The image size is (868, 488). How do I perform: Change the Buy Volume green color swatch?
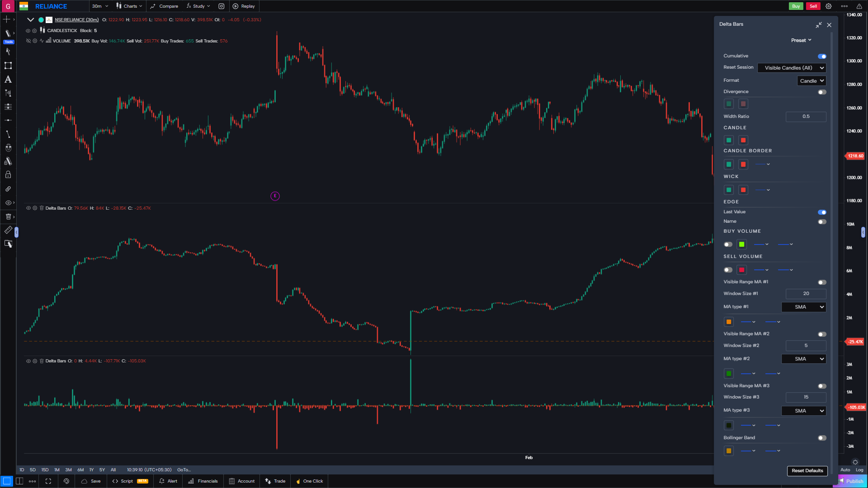741,244
